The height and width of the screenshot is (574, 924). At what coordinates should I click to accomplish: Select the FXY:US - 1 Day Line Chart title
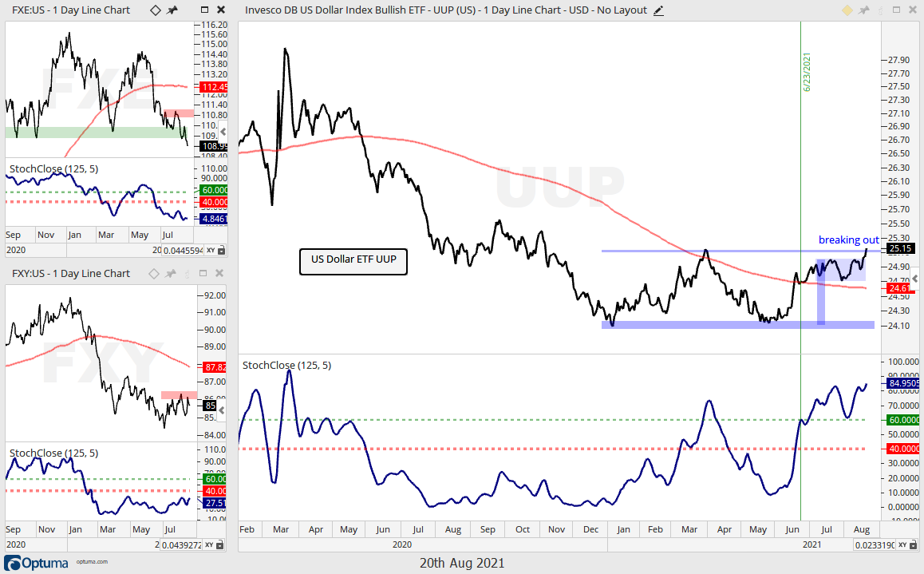(x=71, y=274)
